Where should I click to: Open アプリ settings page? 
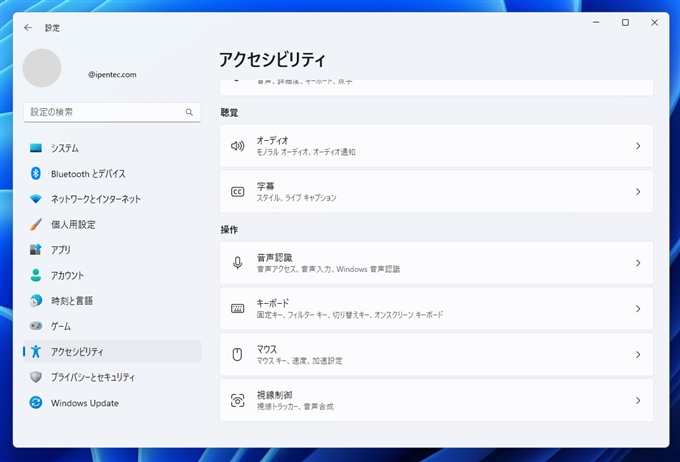112,250
